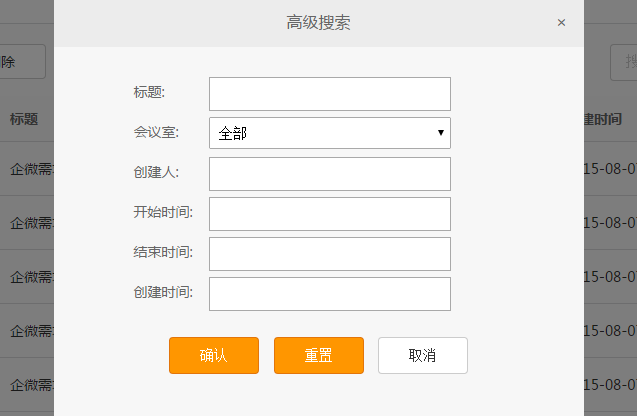Click into the 创建时间 field
This screenshot has height=416, width=637.
pos(330,294)
